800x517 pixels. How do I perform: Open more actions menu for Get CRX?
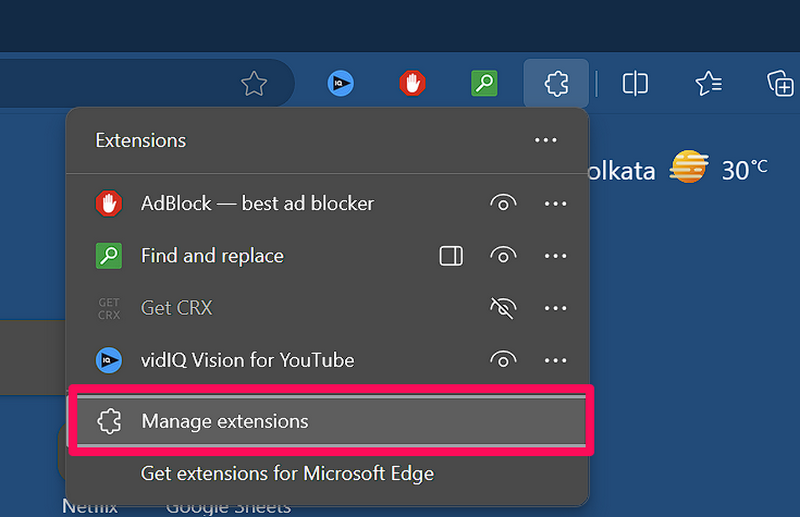(x=555, y=308)
